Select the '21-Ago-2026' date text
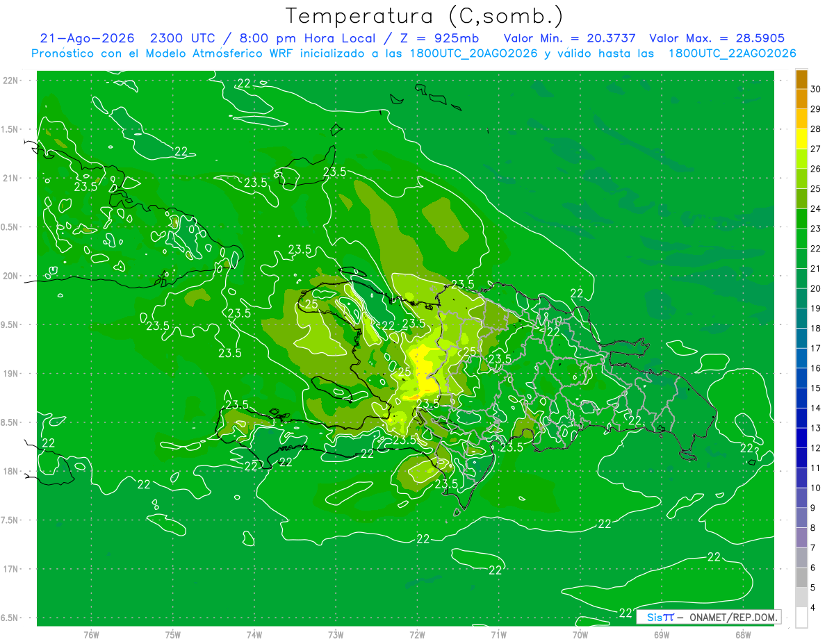This screenshot has width=834, height=644. point(87,39)
